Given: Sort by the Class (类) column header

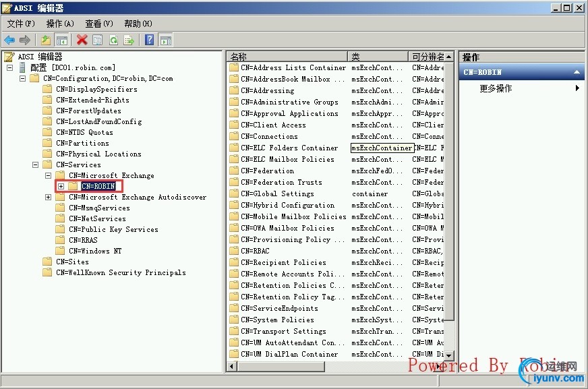Looking at the screenshot, I should 378,56.
